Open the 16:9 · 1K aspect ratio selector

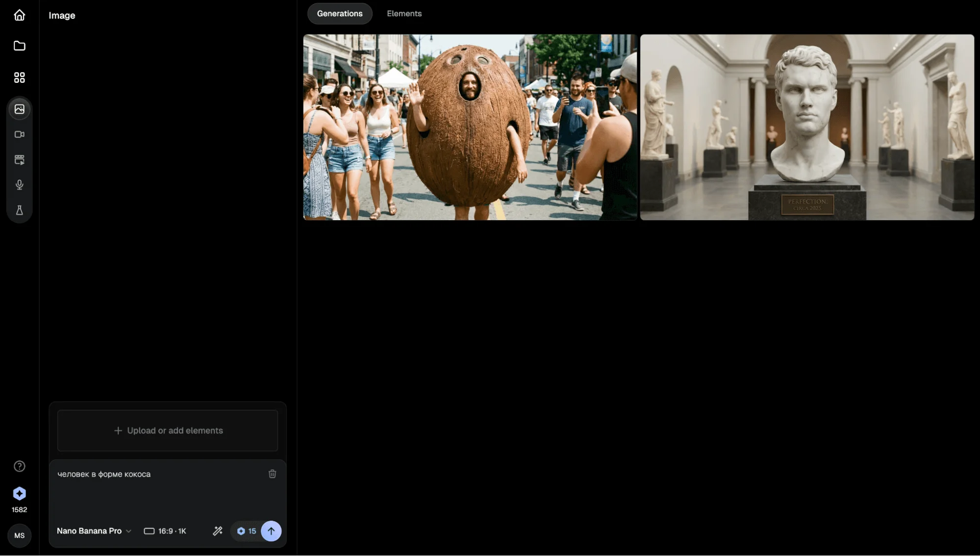165,531
